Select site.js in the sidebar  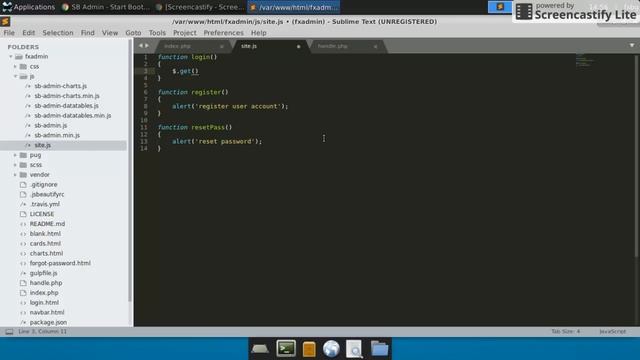(x=42, y=145)
